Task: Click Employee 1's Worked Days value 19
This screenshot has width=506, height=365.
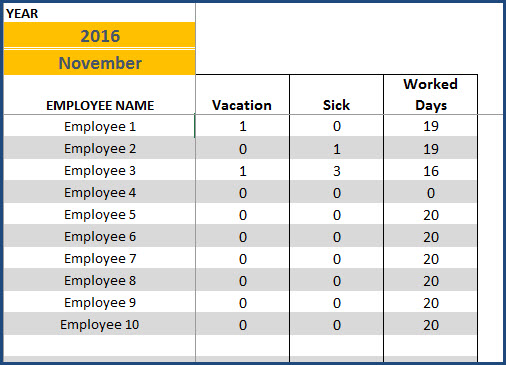Action: point(431,126)
